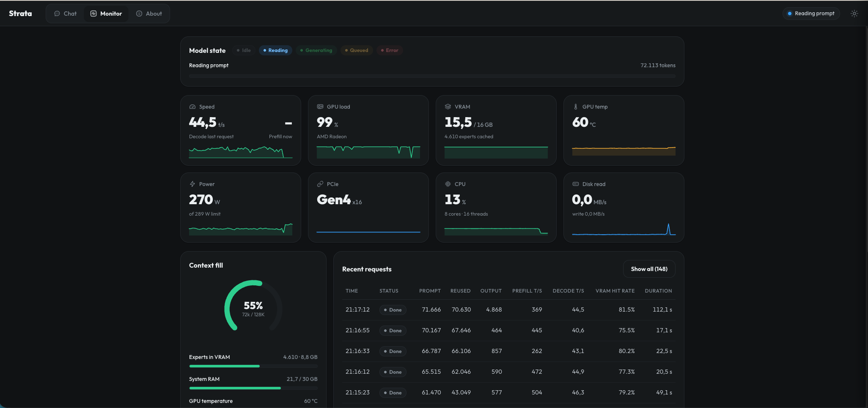
Task: Click the 43.049 reused value
Action: point(461,393)
